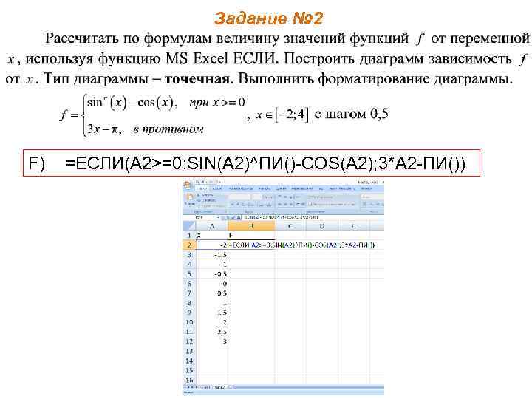Click cell B1 containing F
Screen dimensions: 532x399
251,235
